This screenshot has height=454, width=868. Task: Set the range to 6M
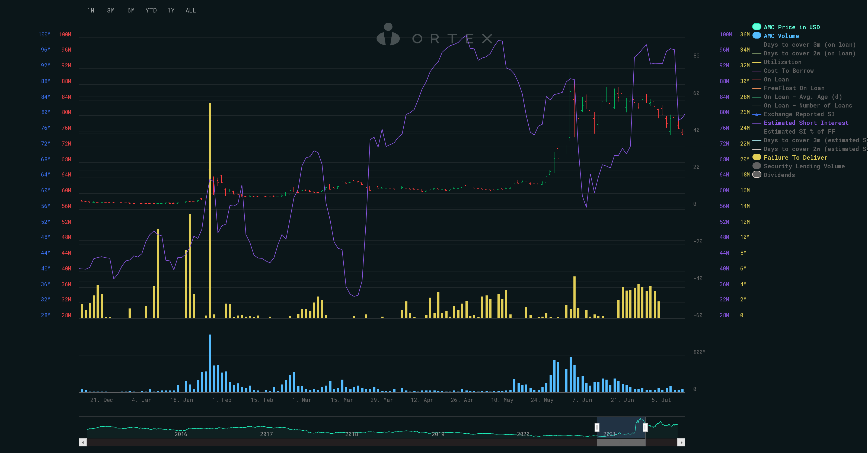click(131, 11)
